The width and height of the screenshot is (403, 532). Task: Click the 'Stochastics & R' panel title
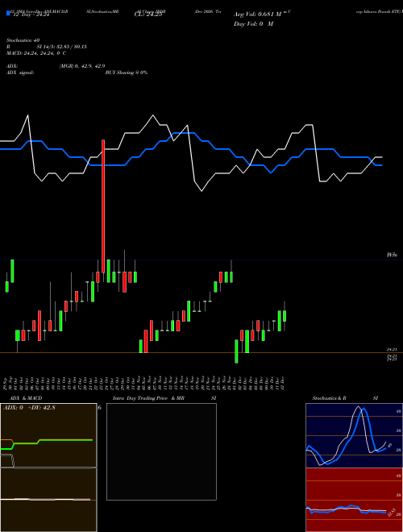pyautogui.click(x=329, y=398)
